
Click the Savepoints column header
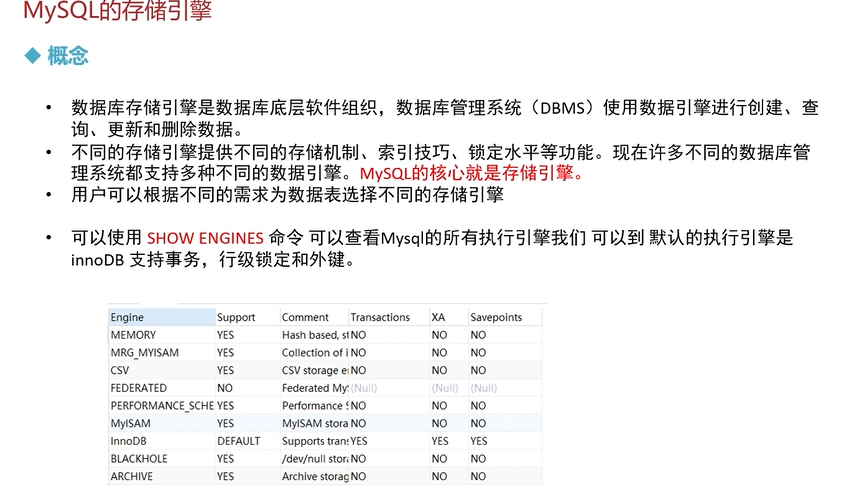[505, 317]
